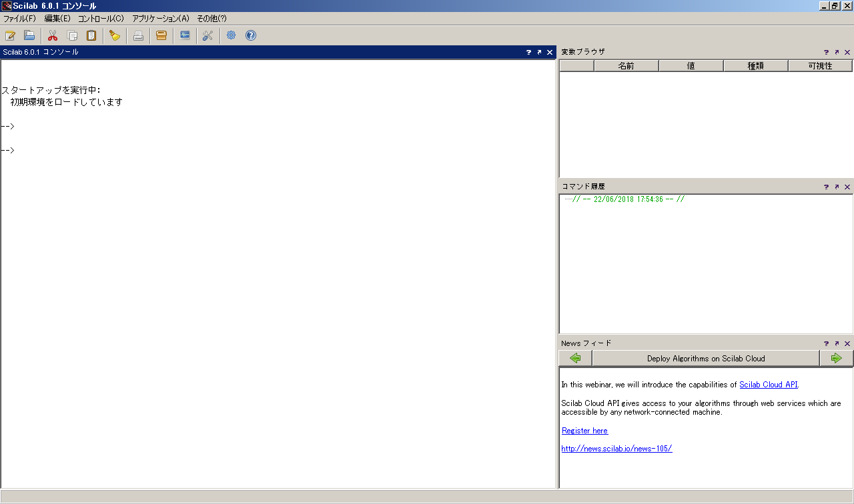854x504 pixels.
Task: Open help for News フィード panel
Action: click(826, 343)
